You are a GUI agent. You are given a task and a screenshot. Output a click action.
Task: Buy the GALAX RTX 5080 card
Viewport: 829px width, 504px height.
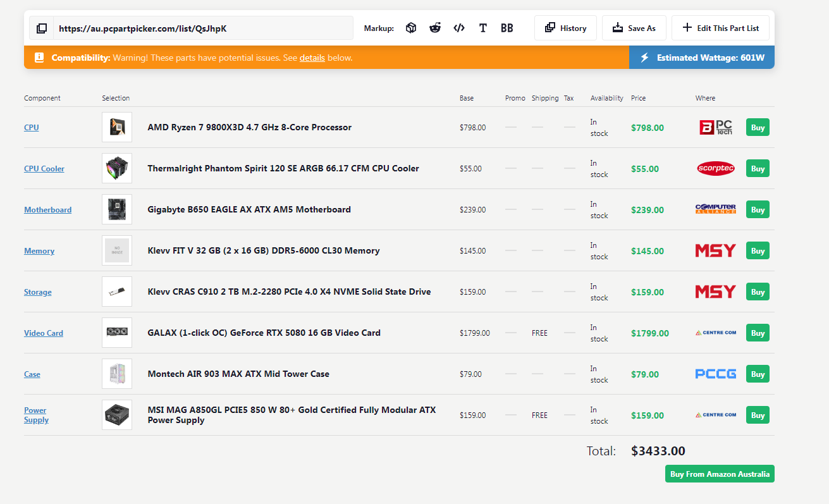tap(758, 333)
